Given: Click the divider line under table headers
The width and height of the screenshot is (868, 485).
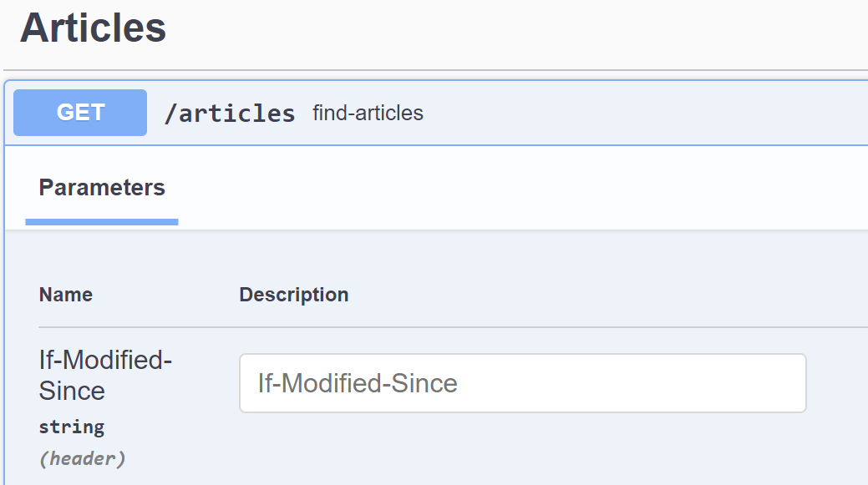Looking at the screenshot, I should point(451,327).
